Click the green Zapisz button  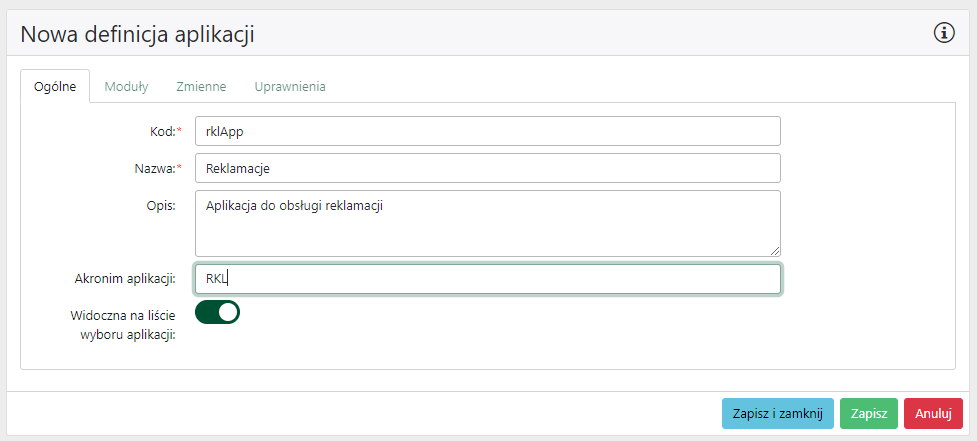868,414
